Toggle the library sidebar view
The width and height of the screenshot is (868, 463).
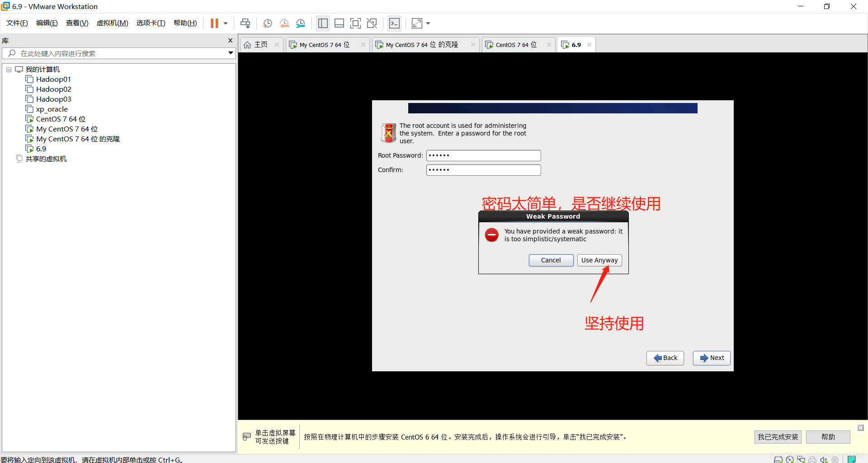click(323, 23)
